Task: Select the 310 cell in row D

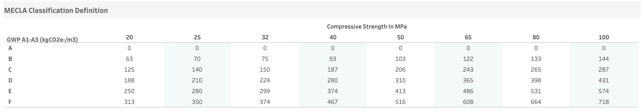Action: [400, 80]
